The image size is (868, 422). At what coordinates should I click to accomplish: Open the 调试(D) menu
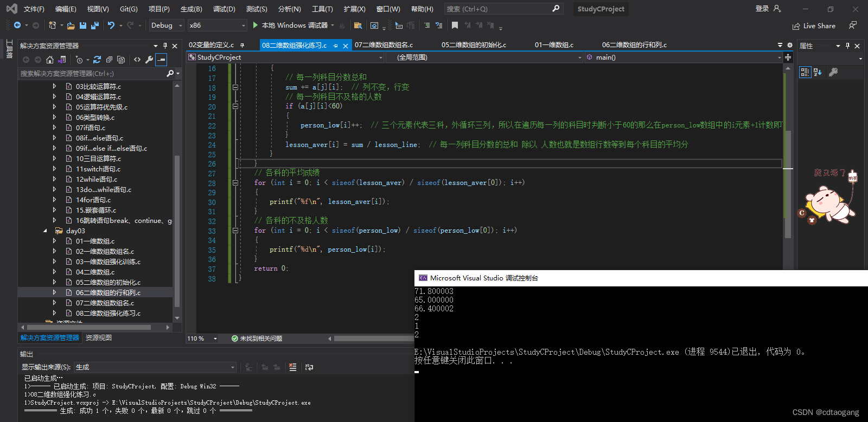[224, 9]
